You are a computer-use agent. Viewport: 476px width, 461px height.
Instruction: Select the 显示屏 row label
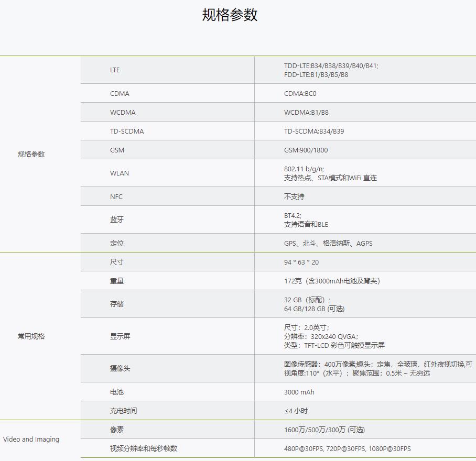(x=120, y=337)
